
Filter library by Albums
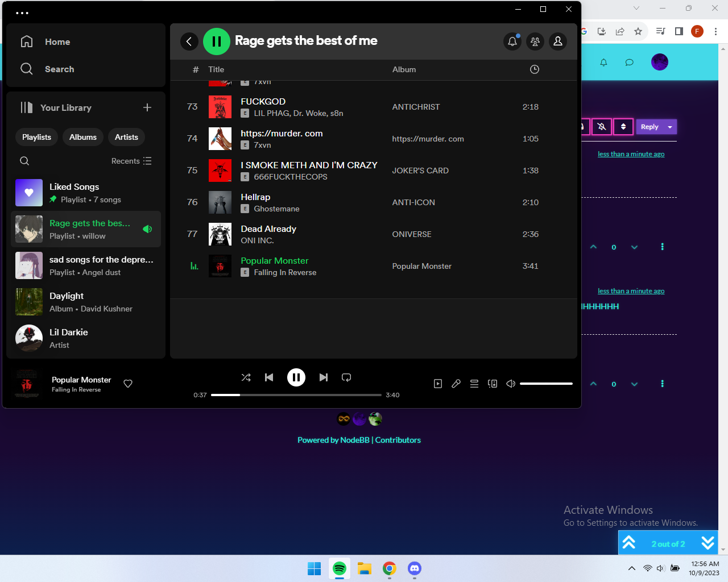pos(83,137)
